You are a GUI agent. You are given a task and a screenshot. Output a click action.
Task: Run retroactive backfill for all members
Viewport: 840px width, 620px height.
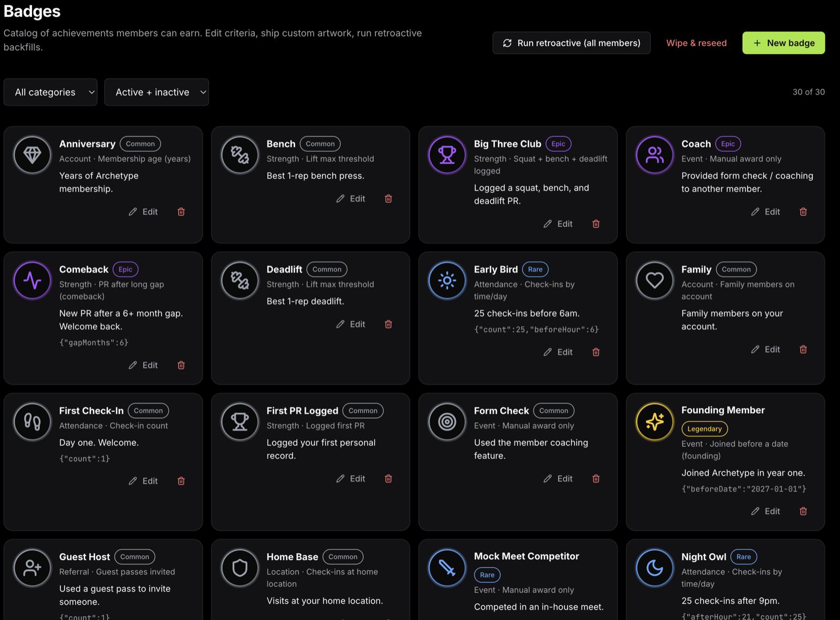point(571,43)
